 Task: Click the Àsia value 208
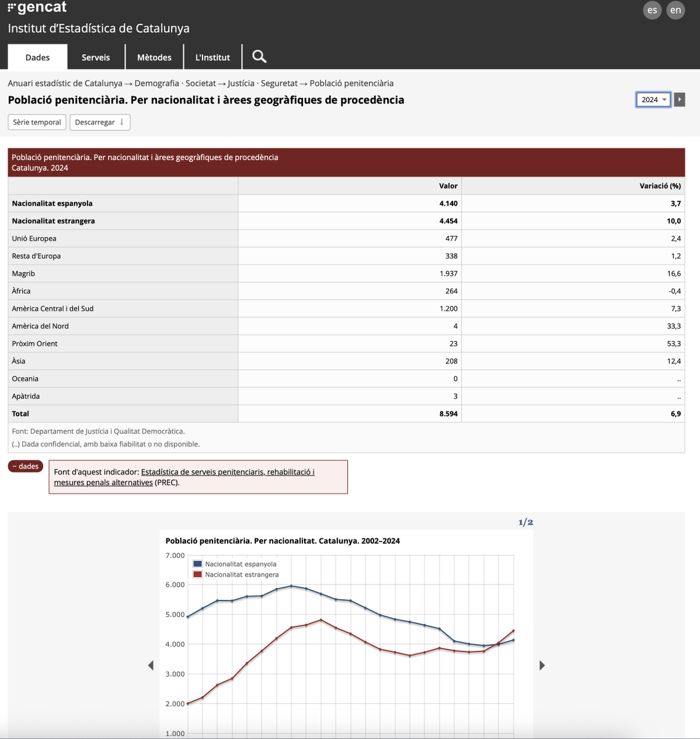pos(451,361)
